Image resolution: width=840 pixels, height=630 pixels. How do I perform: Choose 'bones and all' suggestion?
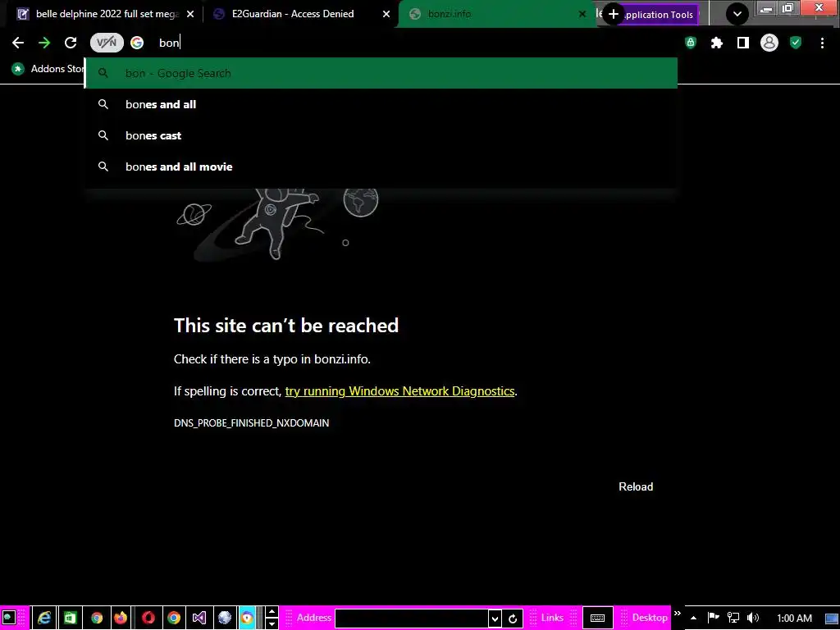(381, 104)
